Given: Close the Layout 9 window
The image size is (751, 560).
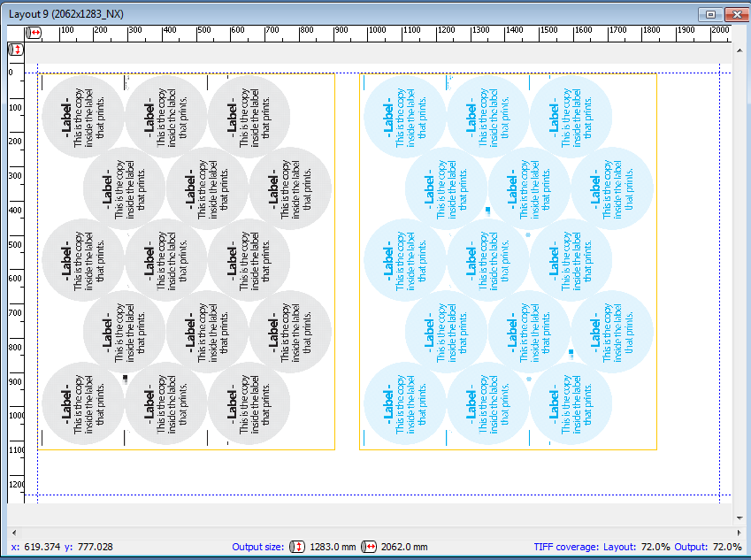Looking at the screenshot, I should pos(735,14).
